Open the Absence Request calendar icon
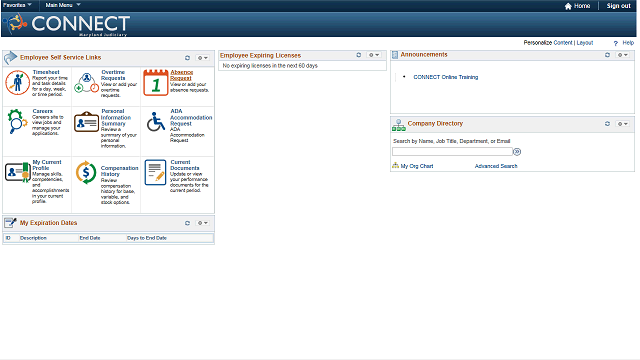The width and height of the screenshot is (640, 360). tap(156, 82)
